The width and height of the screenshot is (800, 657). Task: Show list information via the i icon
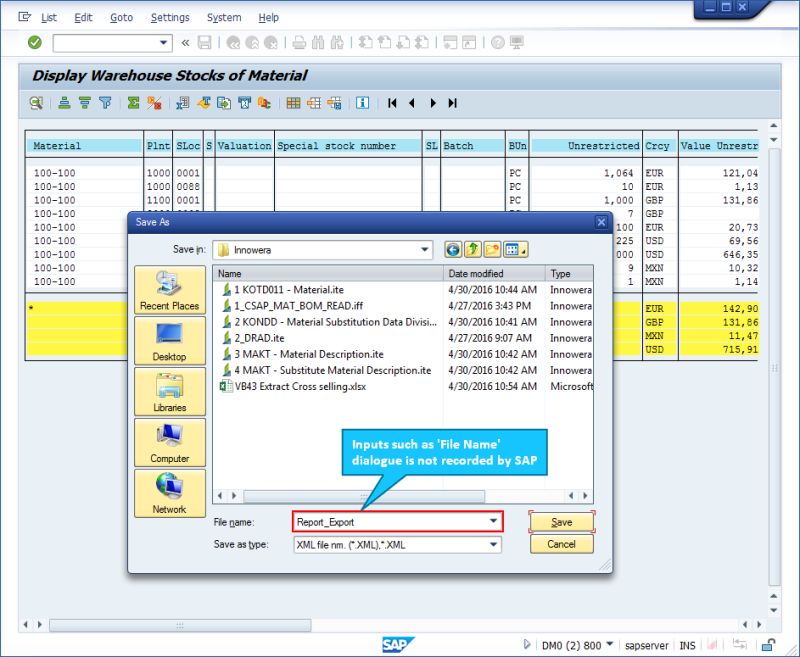(x=364, y=102)
